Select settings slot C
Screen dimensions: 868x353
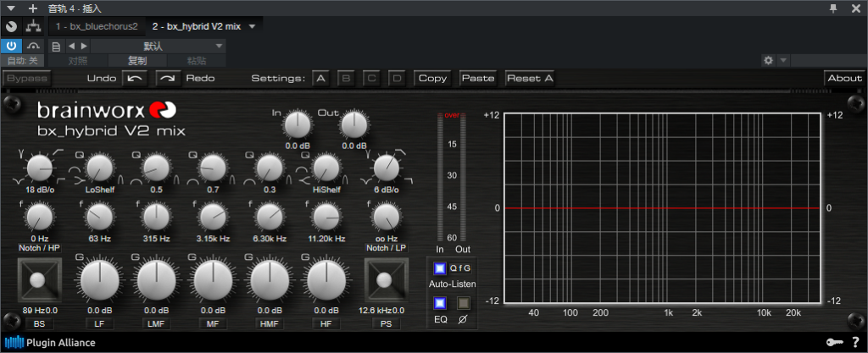tap(371, 79)
